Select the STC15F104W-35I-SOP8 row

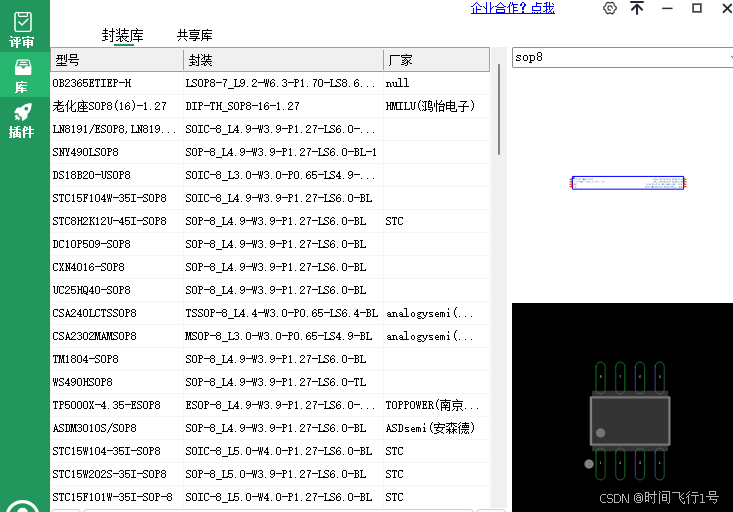tap(270, 198)
